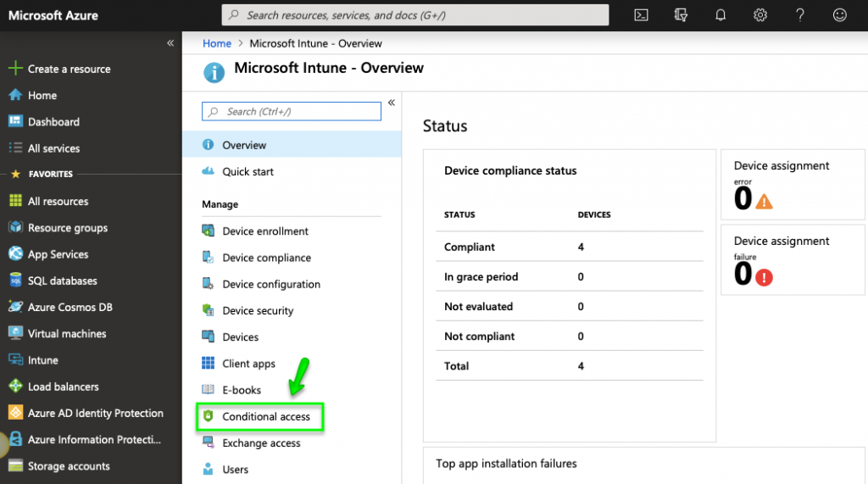Click the In grace period row
Image resolution: width=868 pixels, height=484 pixels.
570,276
